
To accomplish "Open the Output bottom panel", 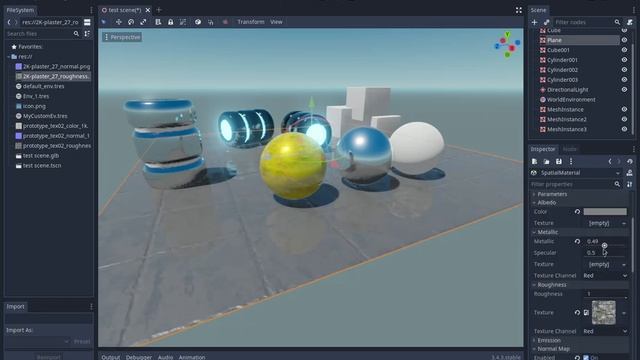I will [x=111, y=357].
